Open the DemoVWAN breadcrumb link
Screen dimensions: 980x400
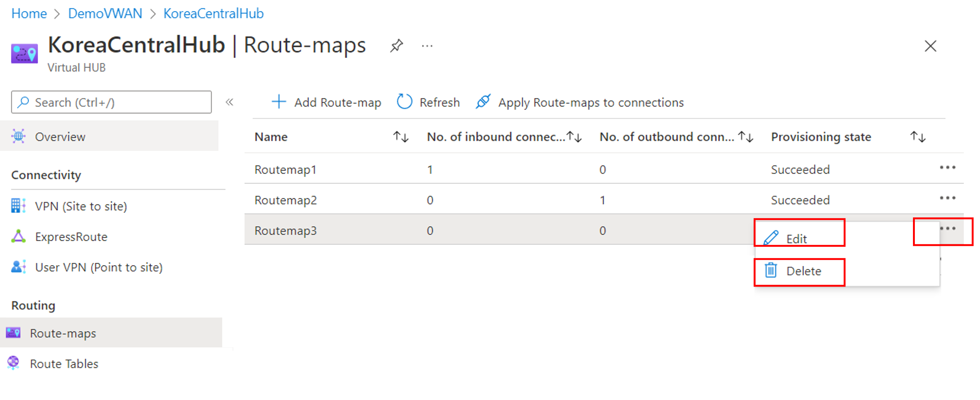pyautogui.click(x=105, y=14)
